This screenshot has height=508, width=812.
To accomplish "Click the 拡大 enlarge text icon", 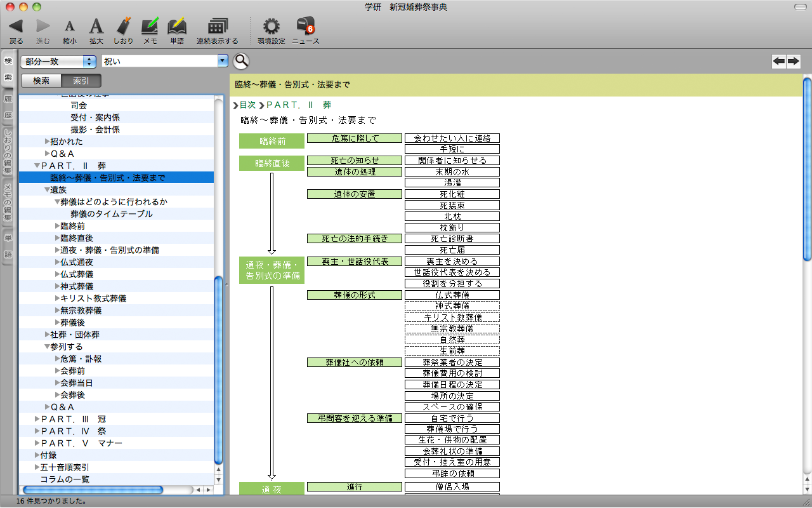I will point(96,27).
